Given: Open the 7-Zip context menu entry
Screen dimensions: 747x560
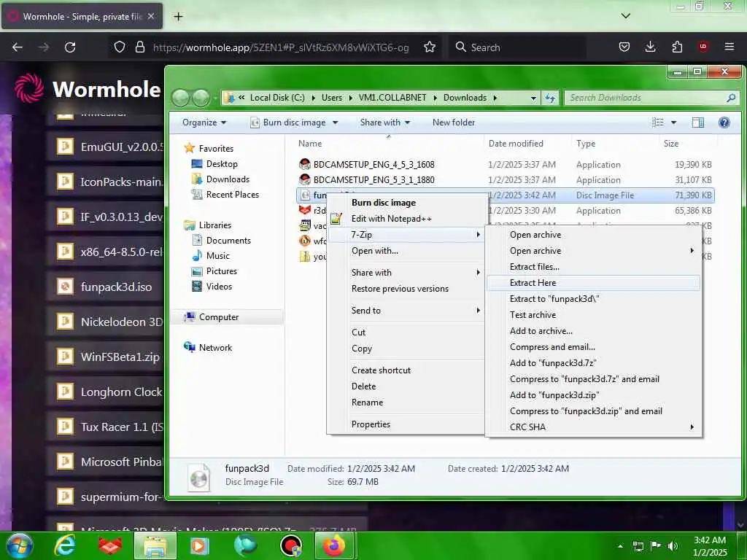Looking at the screenshot, I should coord(406,235).
